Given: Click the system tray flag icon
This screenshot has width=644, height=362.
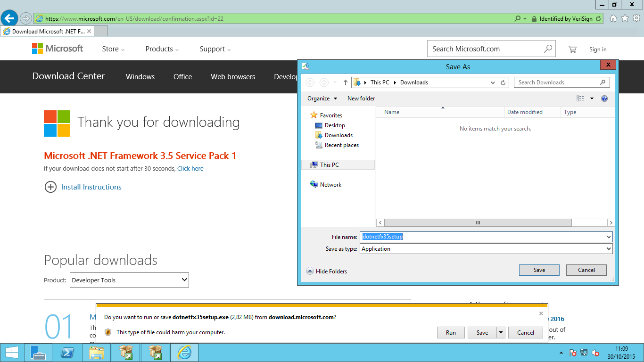Looking at the screenshot, I should [x=573, y=353].
